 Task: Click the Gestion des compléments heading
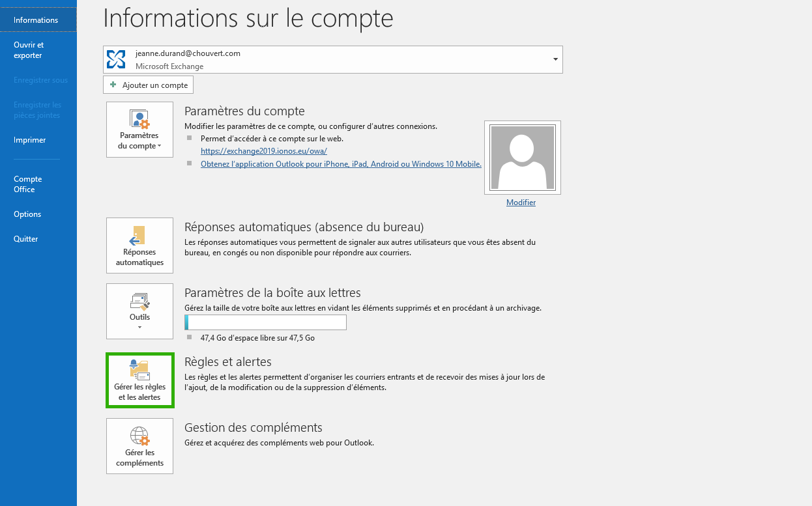coord(254,428)
